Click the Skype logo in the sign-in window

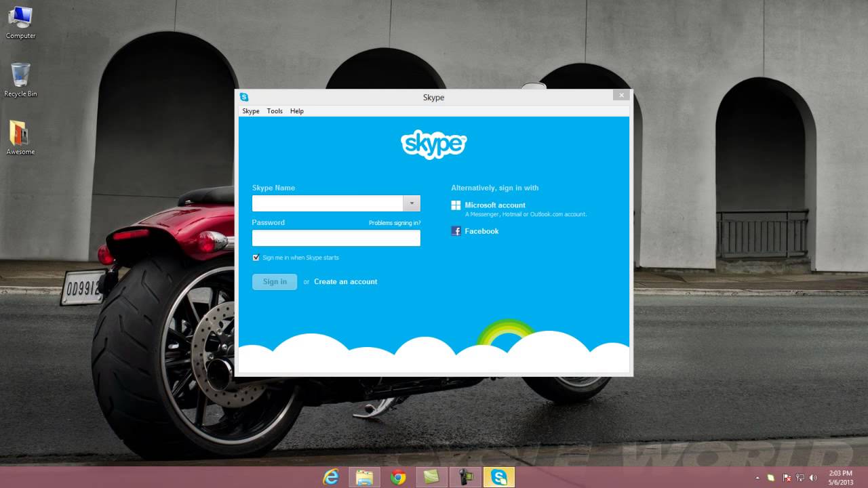point(433,145)
